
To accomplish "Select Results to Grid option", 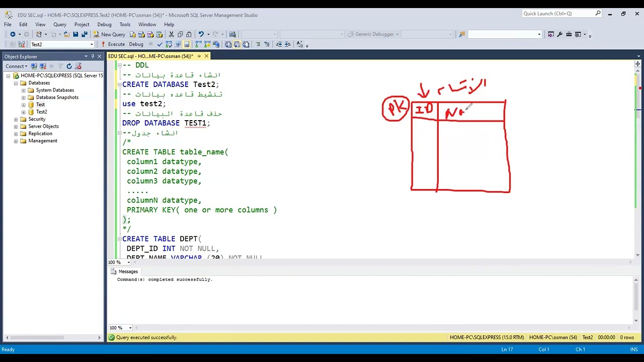I will click(236, 44).
